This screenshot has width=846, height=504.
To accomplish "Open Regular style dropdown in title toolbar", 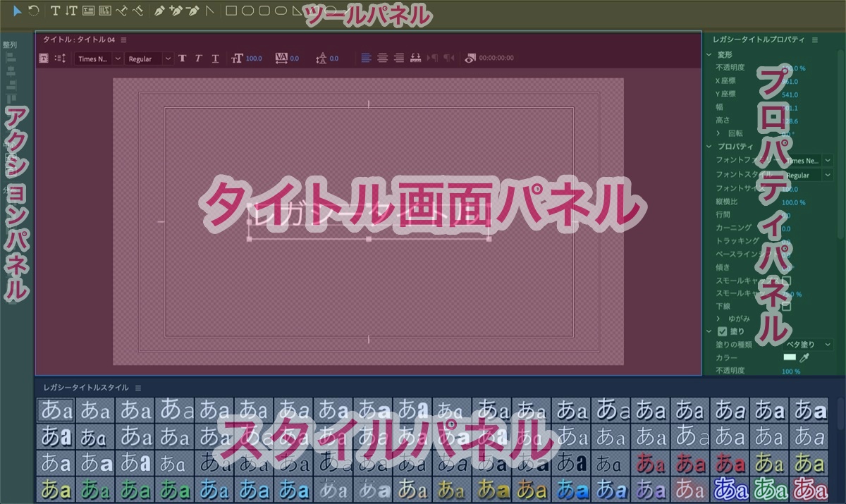I will coord(149,59).
